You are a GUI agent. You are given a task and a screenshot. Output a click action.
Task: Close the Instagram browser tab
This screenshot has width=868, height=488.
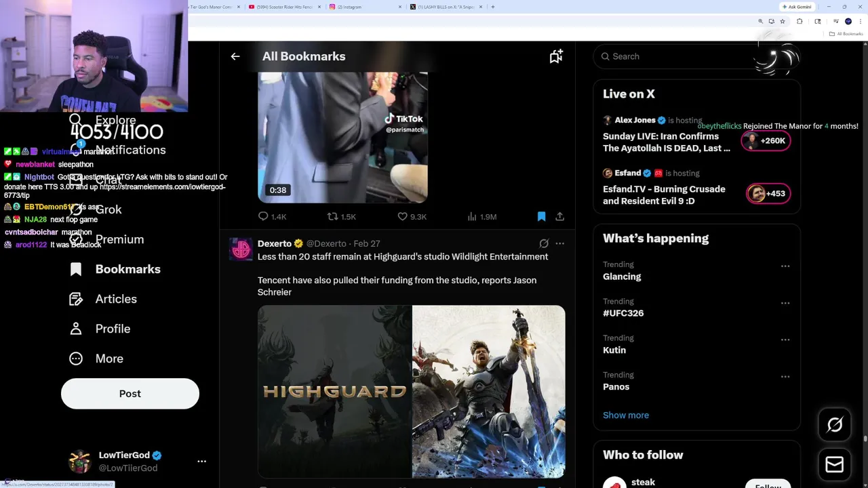click(400, 7)
